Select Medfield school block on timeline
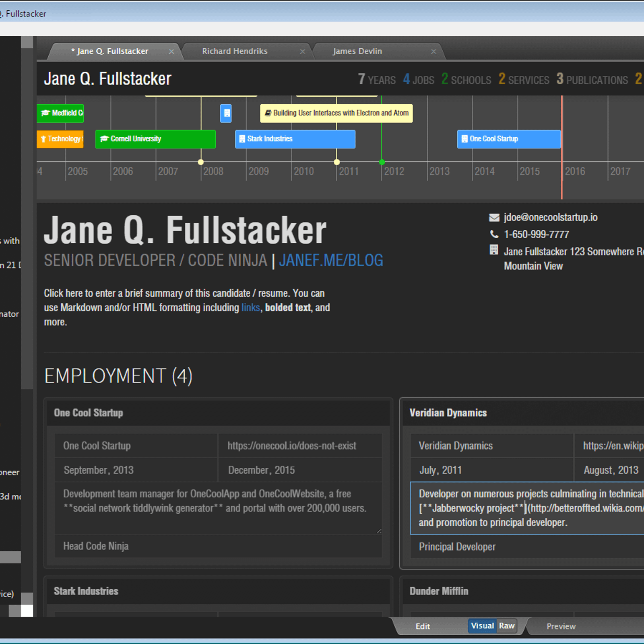 point(60,113)
